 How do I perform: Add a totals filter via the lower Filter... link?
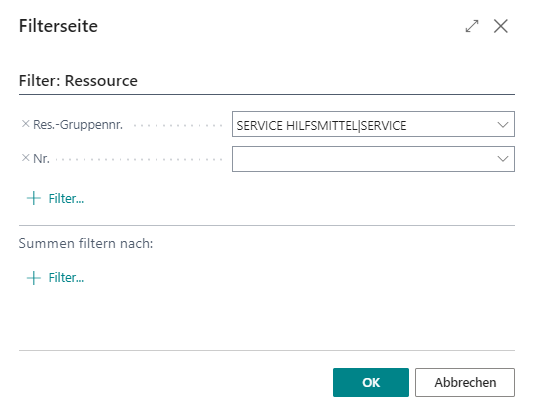click(66, 278)
